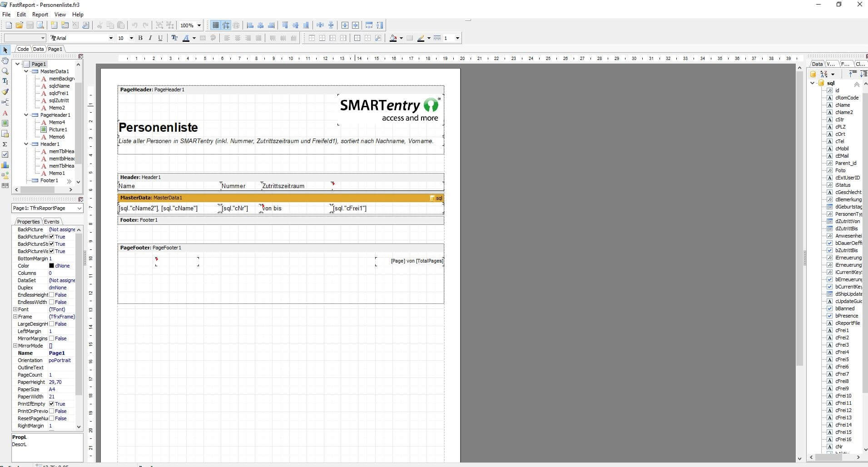Collapse the sql node in Data panel
The width and height of the screenshot is (868, 467).
point(813,83)
